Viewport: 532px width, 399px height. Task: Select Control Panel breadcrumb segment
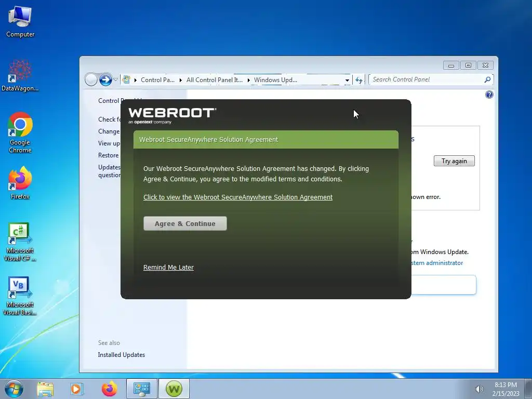pos(157,79)
